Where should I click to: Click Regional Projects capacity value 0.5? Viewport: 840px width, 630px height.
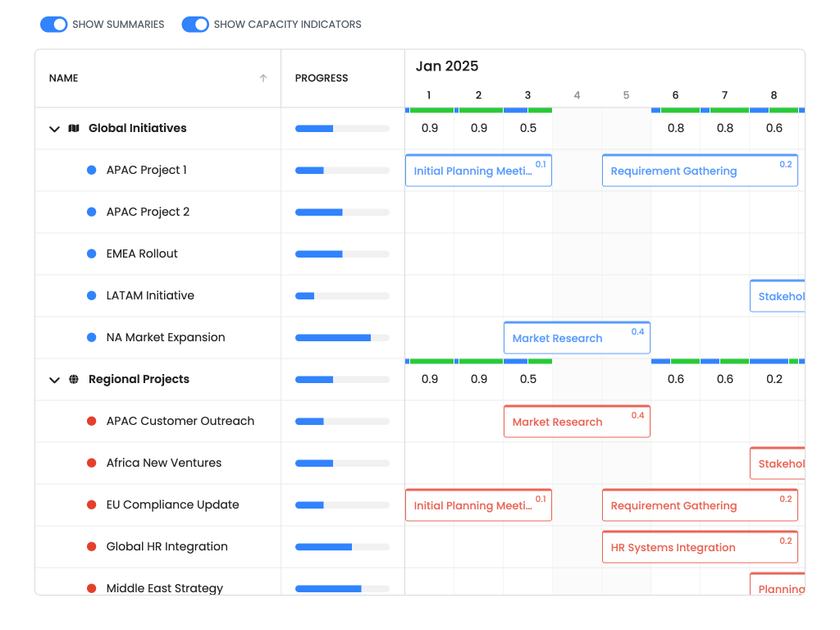527,379
